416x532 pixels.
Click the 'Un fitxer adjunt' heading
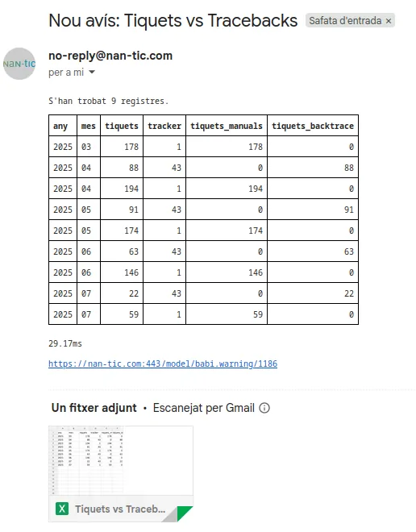pos(94,408)
